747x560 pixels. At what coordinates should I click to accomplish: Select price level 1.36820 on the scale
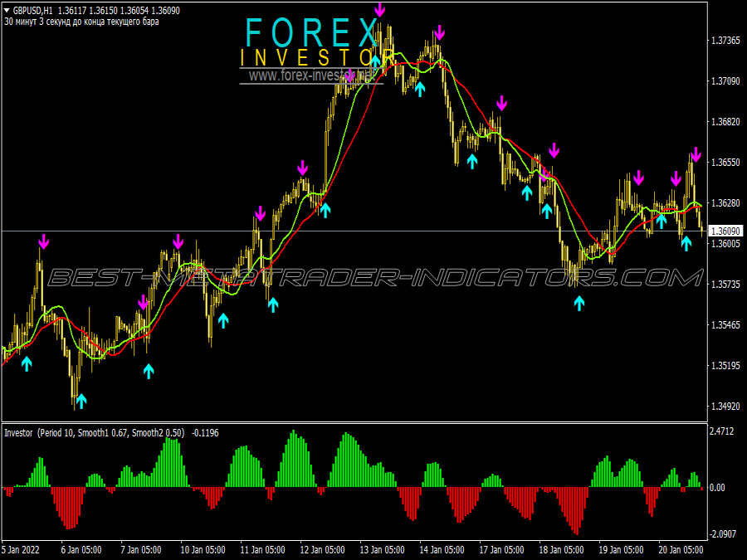(725, 122)
